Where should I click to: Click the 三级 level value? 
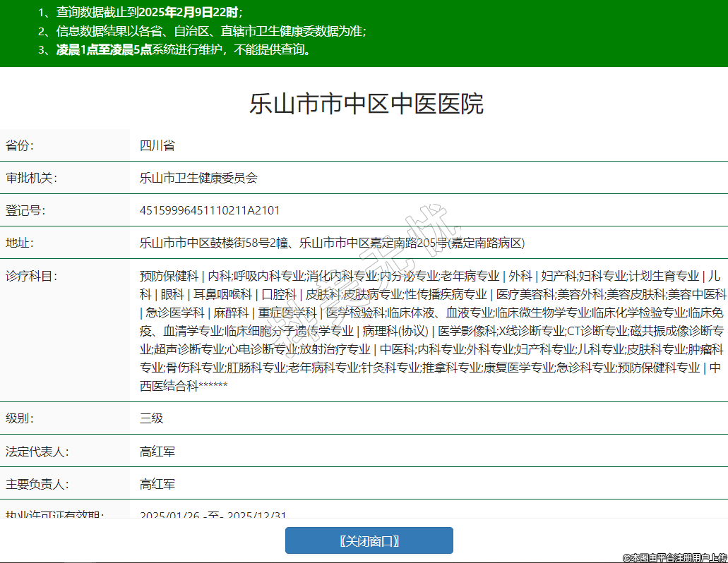point(151,418)
